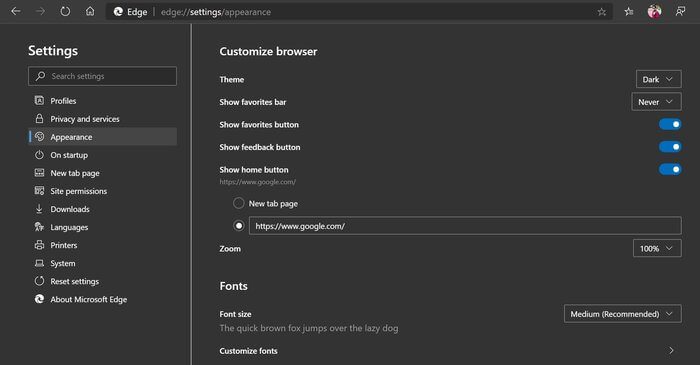Click the lock icon for Privacy and services
Image resolution: width=700 pixels, height=365 pixels.
tap(39, 119)
